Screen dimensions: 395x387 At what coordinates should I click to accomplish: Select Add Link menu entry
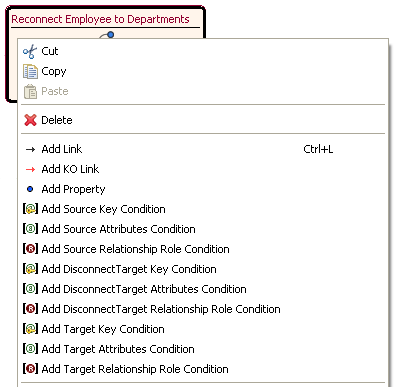[x=203, y=149]
